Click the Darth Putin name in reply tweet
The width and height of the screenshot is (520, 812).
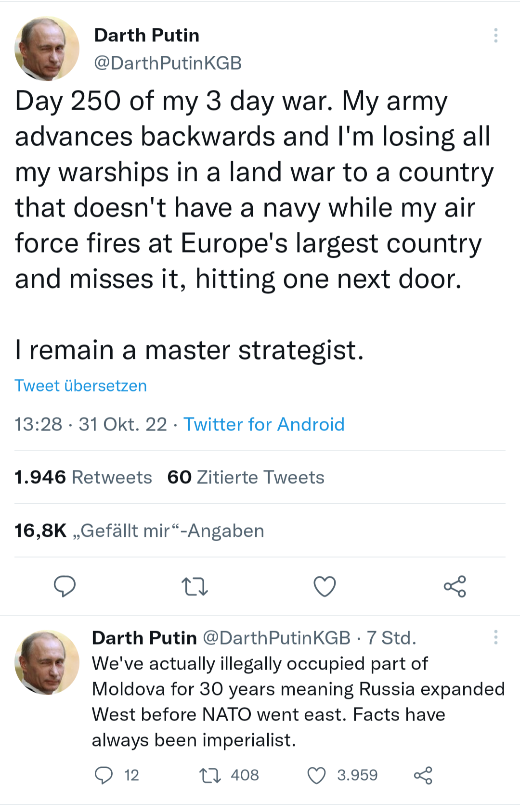pyautogui.click(x=144, y=638)
